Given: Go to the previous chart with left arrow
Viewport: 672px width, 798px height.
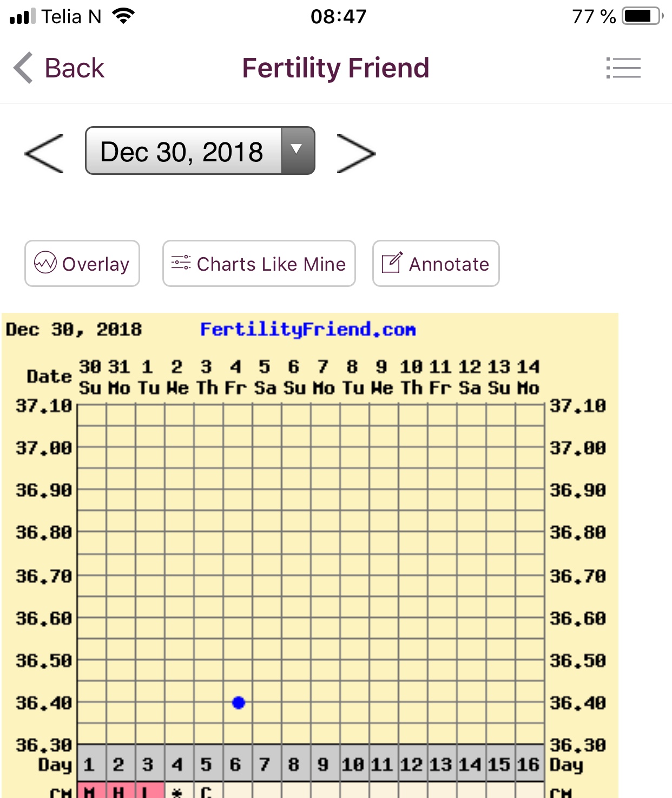Looking at the screenshot, I should coord(44,154).
